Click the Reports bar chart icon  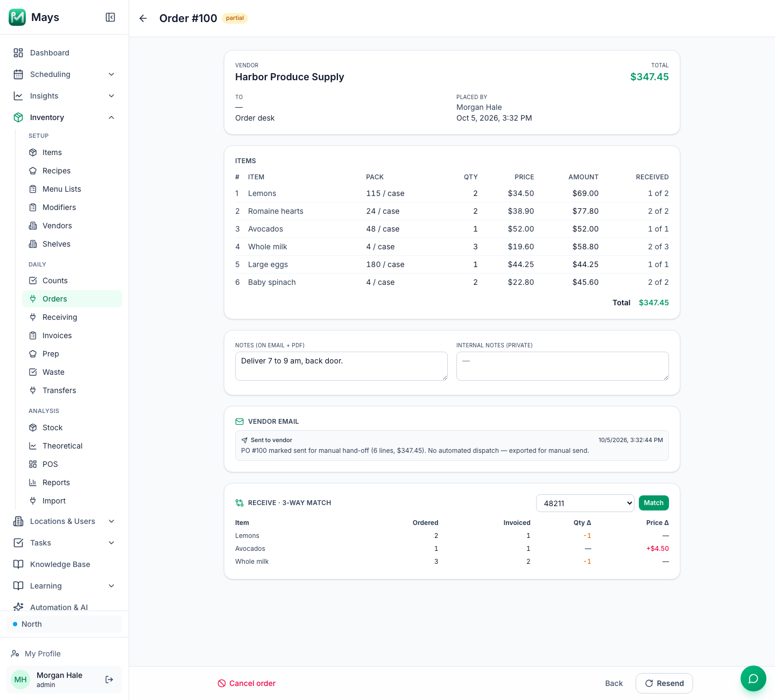[x=33, y=482]
